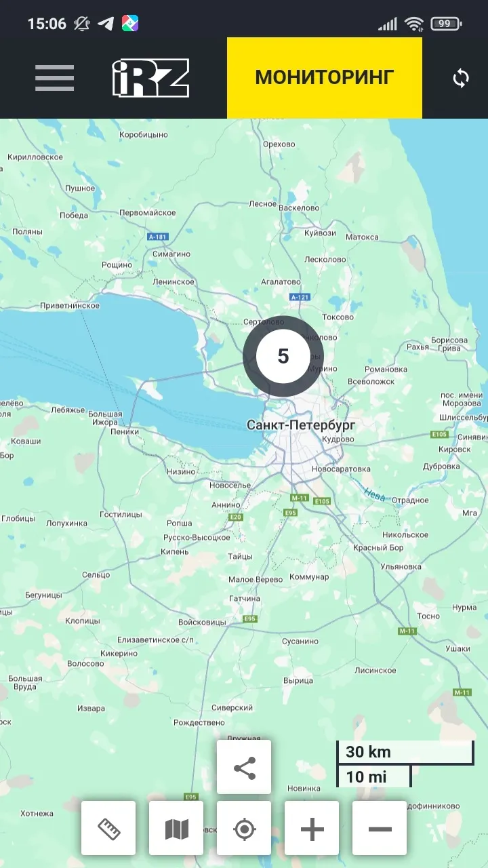This screenshot has height=868, width=488.
Task: Open the hamburger menu
Action: pos(55,78)
